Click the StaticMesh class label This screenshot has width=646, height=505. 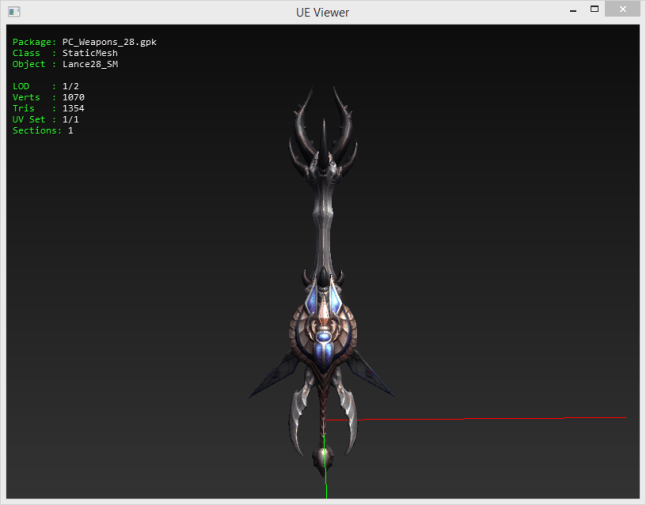pos(89,53)
